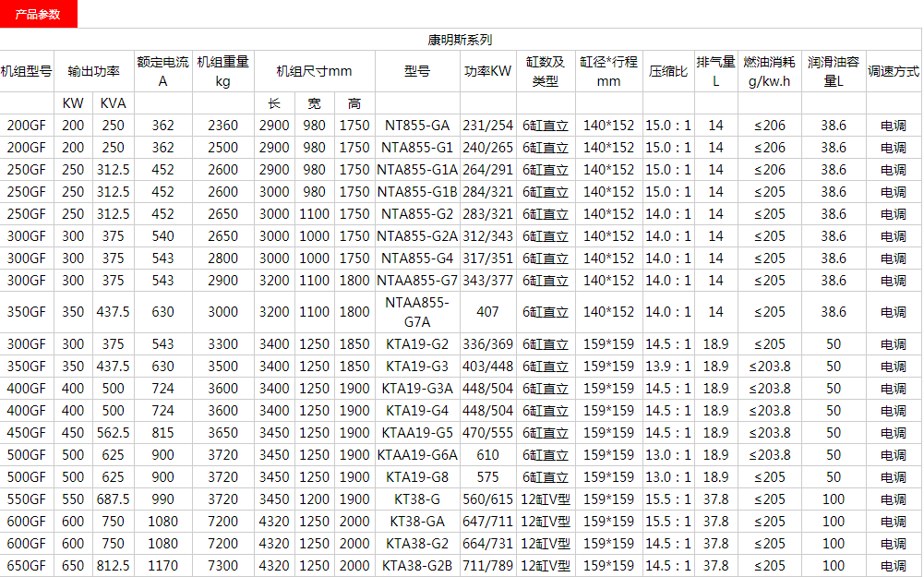Select the unit weight 7300

point(222,566)
